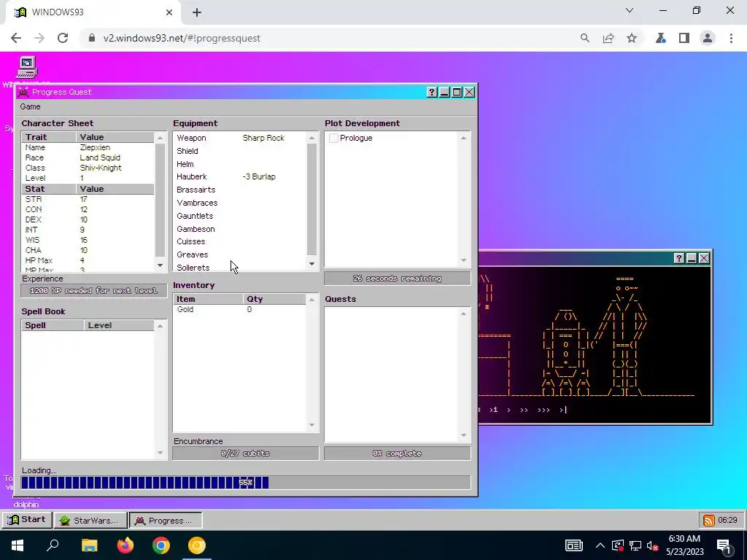The height and width of the screenshot is (560, 747).
Task: Click the Progress Quest Windows93 taskbar button
Action: coord(166,521)
